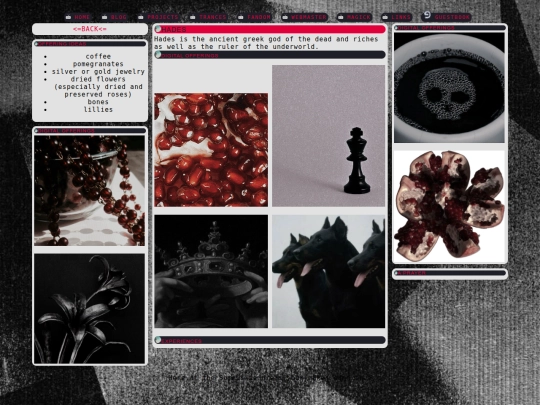Click the small icon beside Home
The height and width of the screenshot is (405, 540).
[x=68, y=17]
